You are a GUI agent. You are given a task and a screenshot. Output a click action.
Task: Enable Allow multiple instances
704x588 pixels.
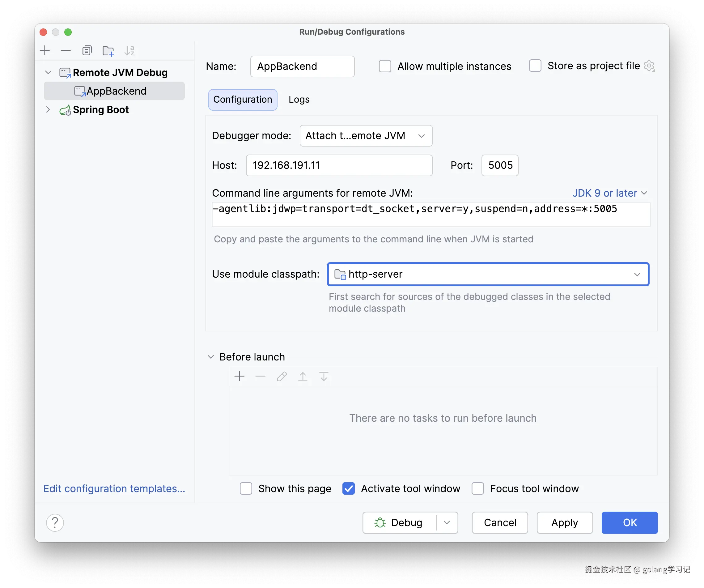pos(385,66)
